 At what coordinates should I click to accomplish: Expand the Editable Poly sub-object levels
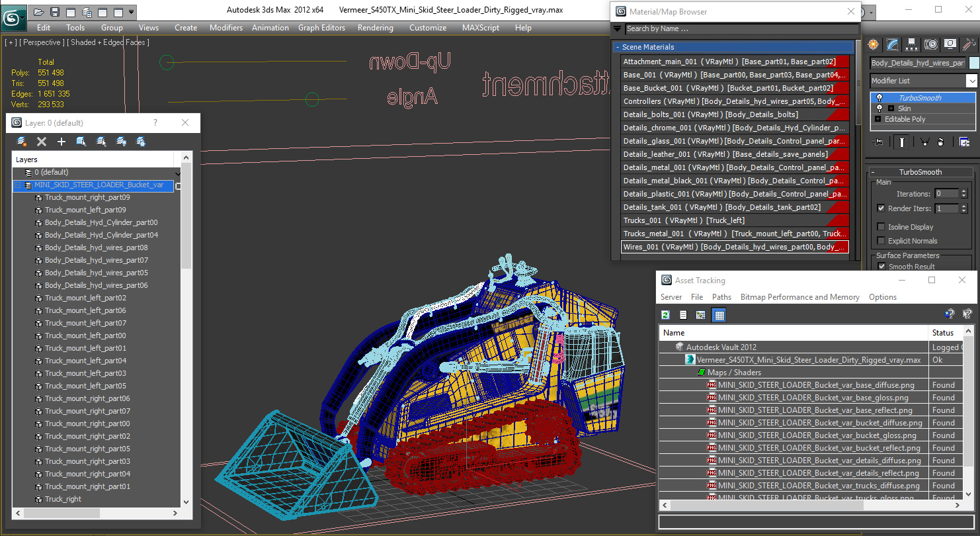[x=878, y=119]
